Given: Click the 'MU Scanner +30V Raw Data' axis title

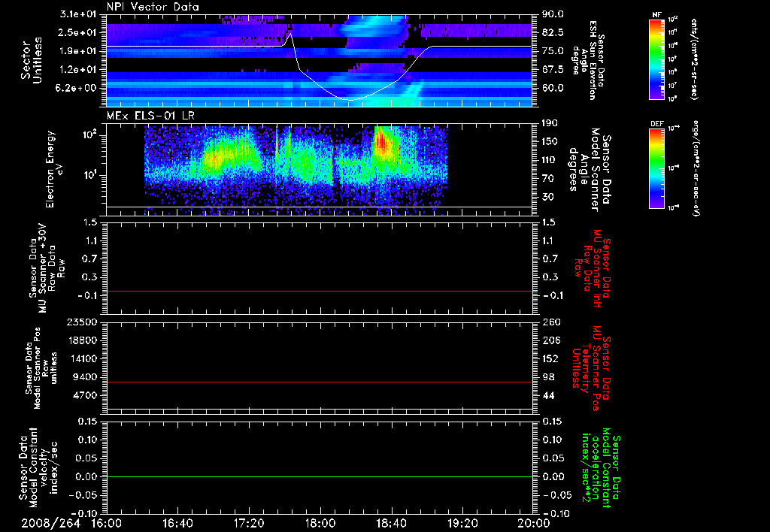Looking at the screenshot, I should point(46,268).
